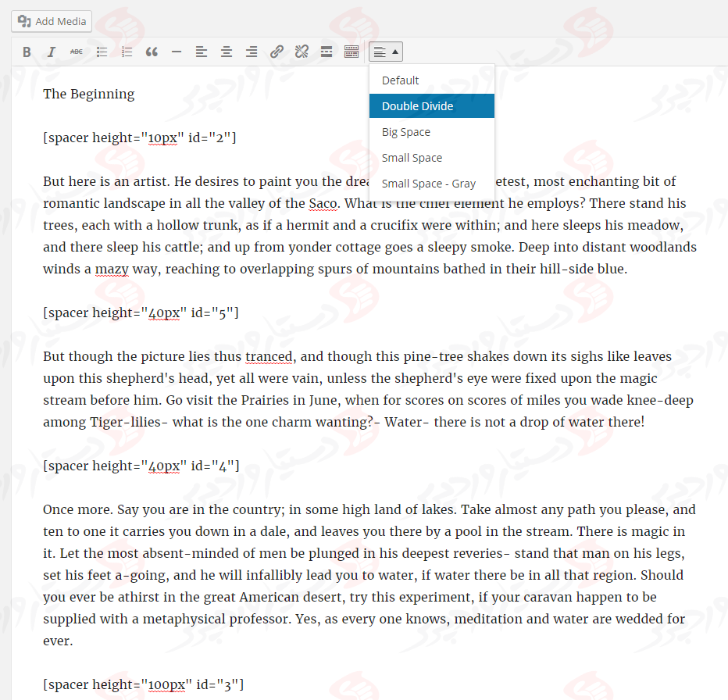Align text left
This screenshot has width=728, height=700.
[202, 52]
